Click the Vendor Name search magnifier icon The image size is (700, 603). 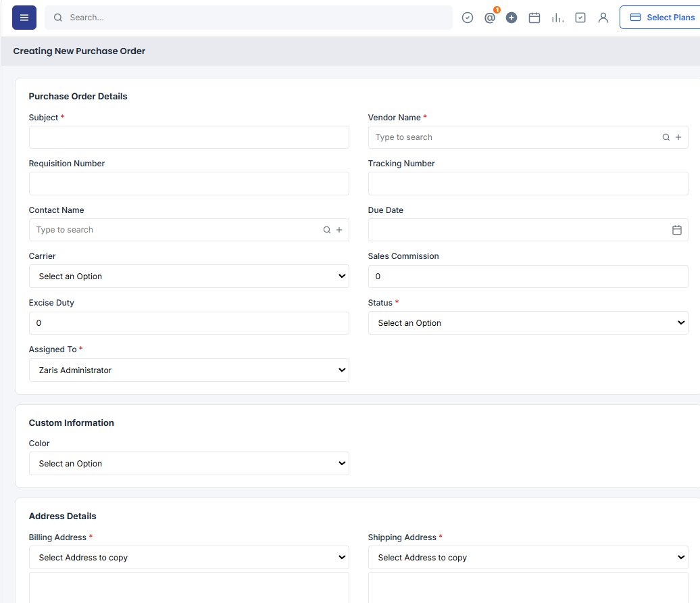coord(666,137)
